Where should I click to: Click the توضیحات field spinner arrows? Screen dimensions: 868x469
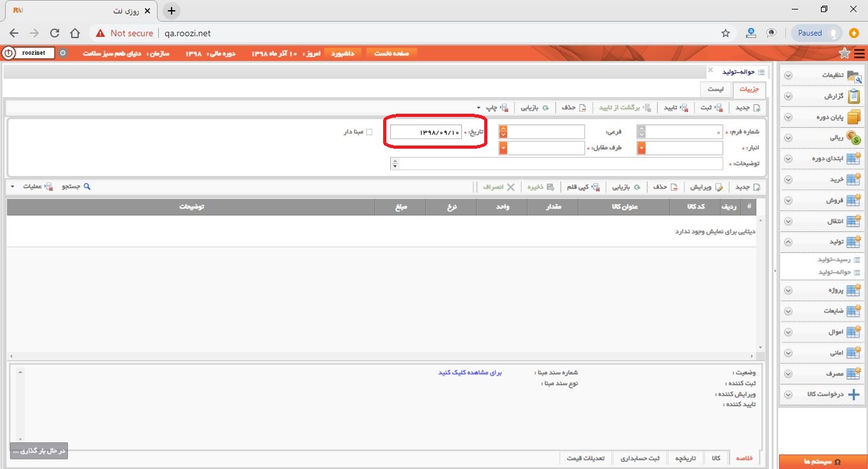(x=395, y=163)
